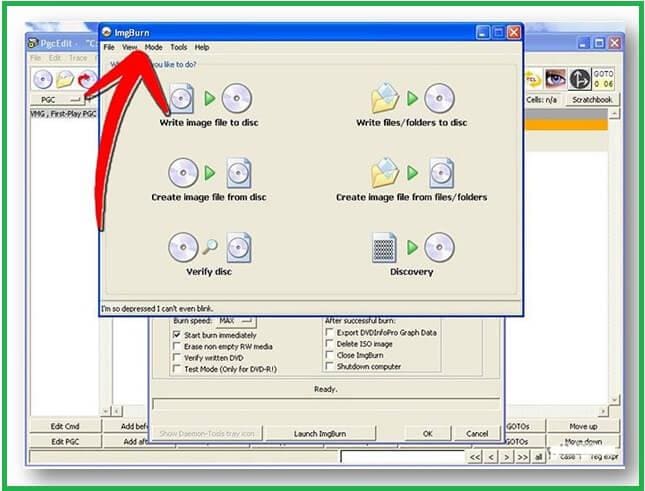Click PgcEdit horizontal scrollbar right arrow
645x491 pixels.
pyautogui.click(x=603, y=411)
